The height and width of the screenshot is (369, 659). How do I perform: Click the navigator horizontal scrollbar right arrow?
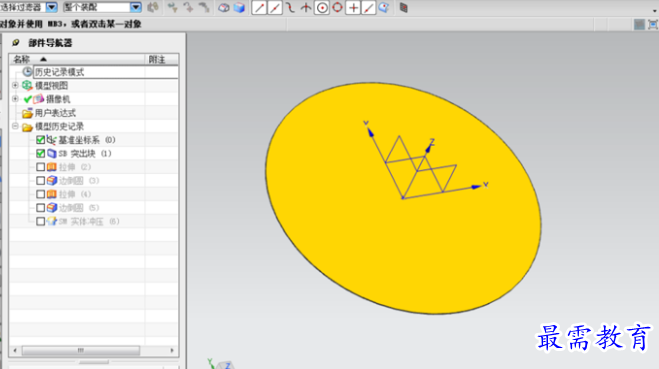tap(172, 350)
